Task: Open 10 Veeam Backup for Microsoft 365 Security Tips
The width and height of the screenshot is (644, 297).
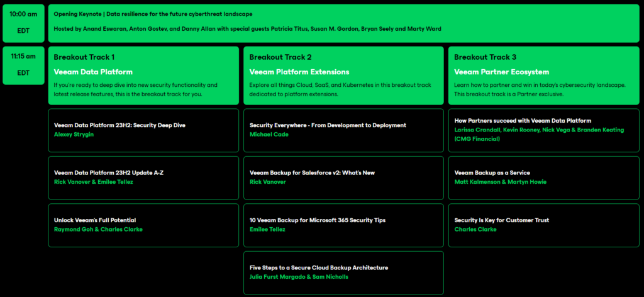Action: (x=343, y=225)
